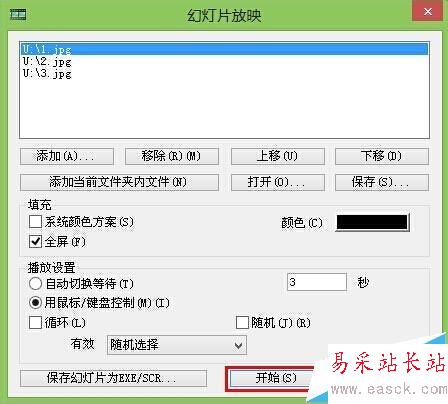
Task: Open the black 颜色(C) swatch
Action: (x=372, y=222)
